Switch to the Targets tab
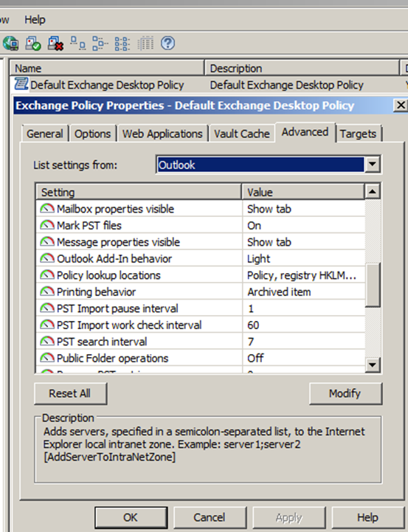 358,134
